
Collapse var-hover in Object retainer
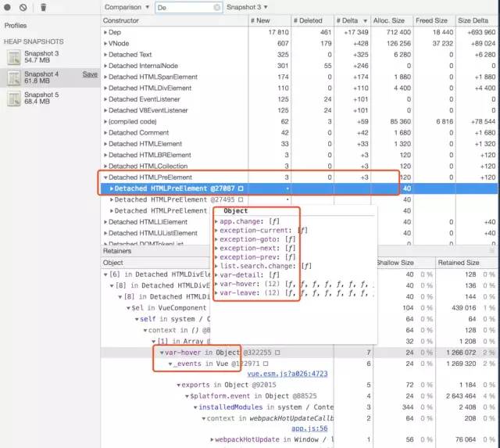pos(162,353)
